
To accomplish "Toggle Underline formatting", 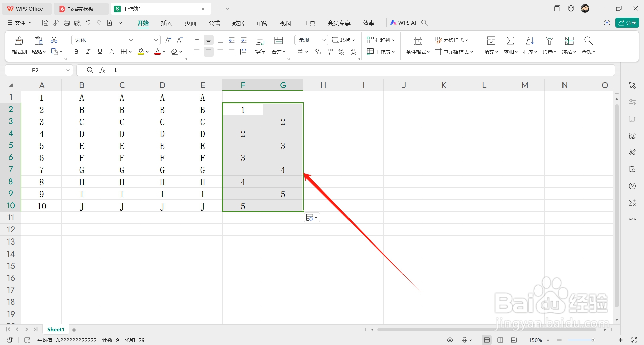I will pos(100,52).
